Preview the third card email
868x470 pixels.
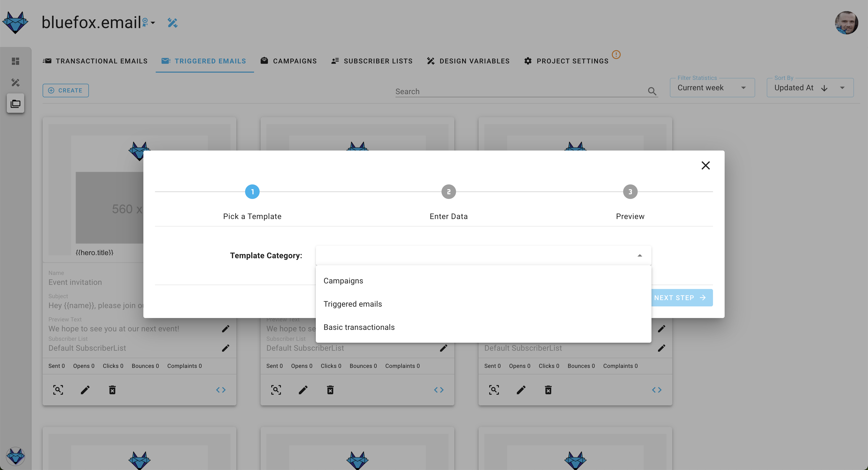point(494,390)
